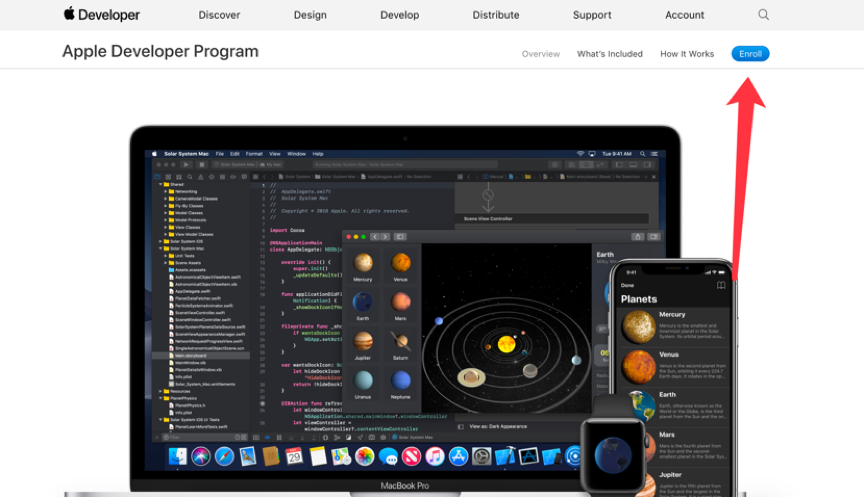The image size is (864, 497).
Task: Open the Support menu
Action: click(x=592, y=15)
